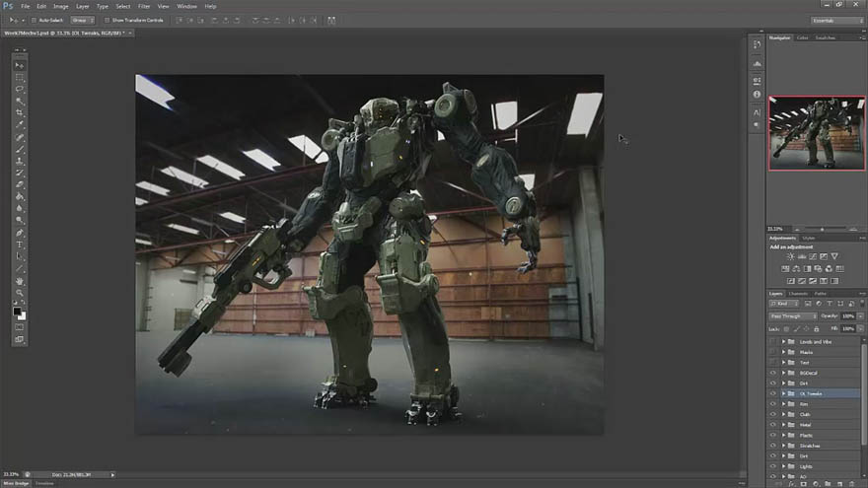868x488 pixels.
Task: Select the Lasso tool
Action: 20,89
